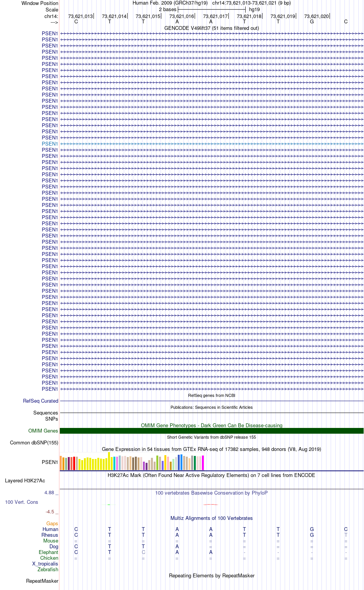Viewport: 364px width, 590px height.
Task: Click the light-blue highlighted PSEN1 transcript label
Action: tap(50, 144)
